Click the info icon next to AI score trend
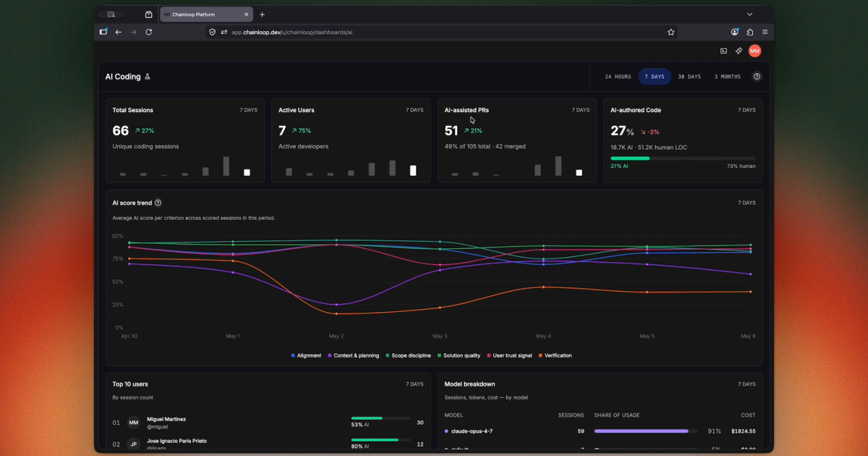This screenshot has height=456, width=868. (158, 203)
